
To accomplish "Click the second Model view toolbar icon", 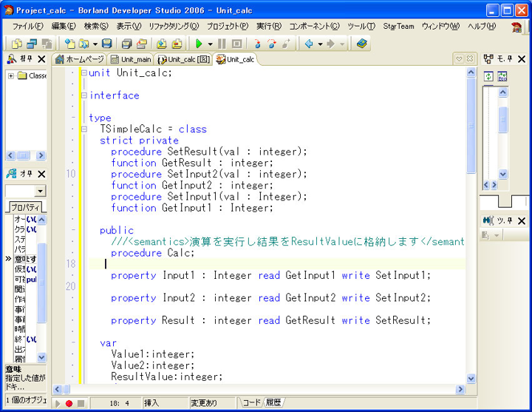I will pos(502,76).
